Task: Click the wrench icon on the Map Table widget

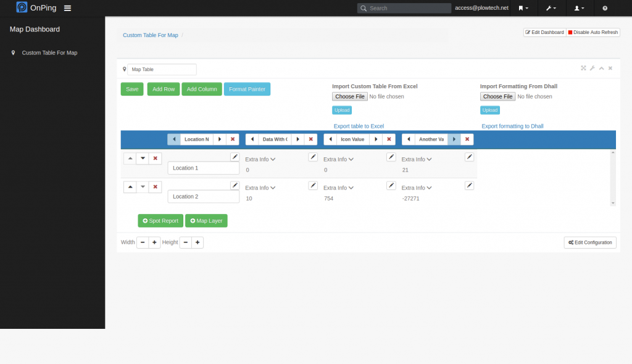Action: point(592,68)
